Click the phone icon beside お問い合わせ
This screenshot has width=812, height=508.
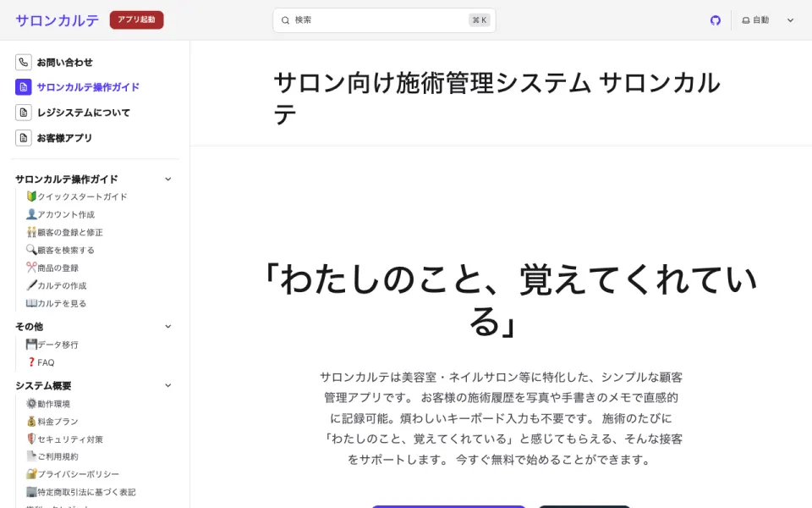(24, 62)
